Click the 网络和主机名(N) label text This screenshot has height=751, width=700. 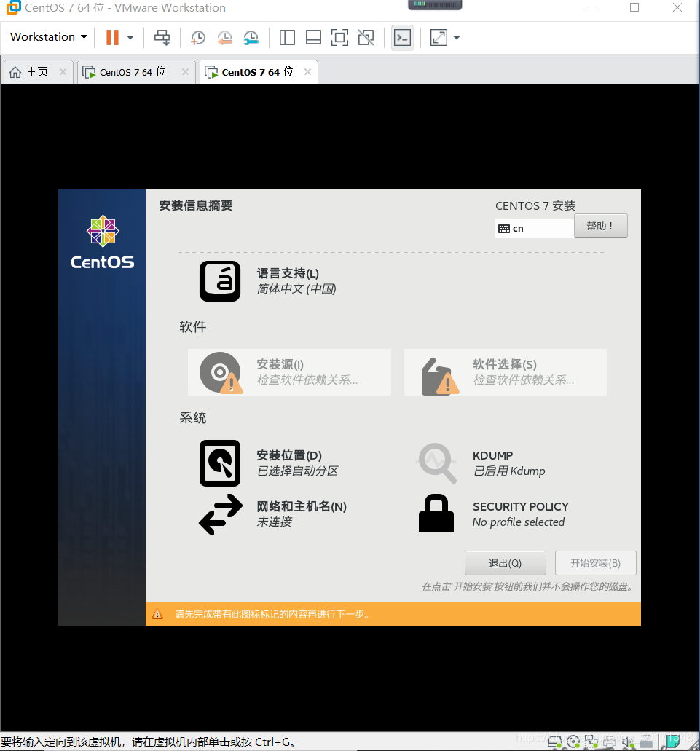click(x=302, y=506)
